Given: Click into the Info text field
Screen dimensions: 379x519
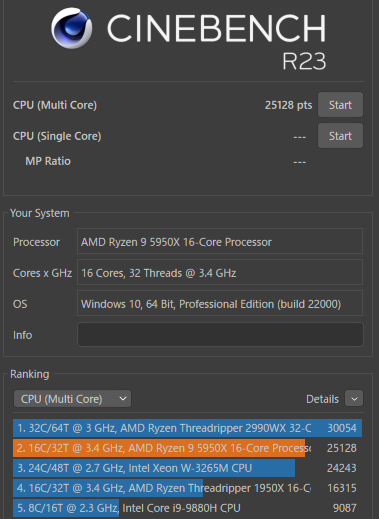Looking at the screenshot, I should coord(220,334).
